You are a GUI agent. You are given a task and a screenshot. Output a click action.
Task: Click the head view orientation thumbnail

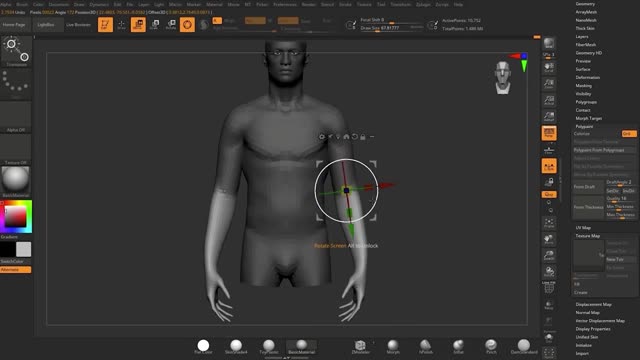pyautogui.click(x=503, y=78)
